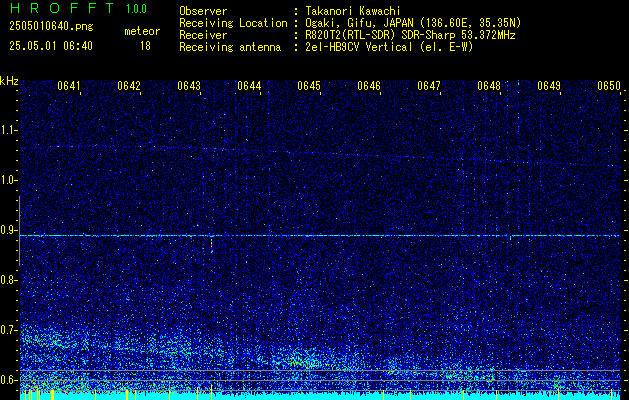629x400 pixels.
Task: Click the 1.0 kHz axis label
Action: pyautogui.click(x=8, y=180)
